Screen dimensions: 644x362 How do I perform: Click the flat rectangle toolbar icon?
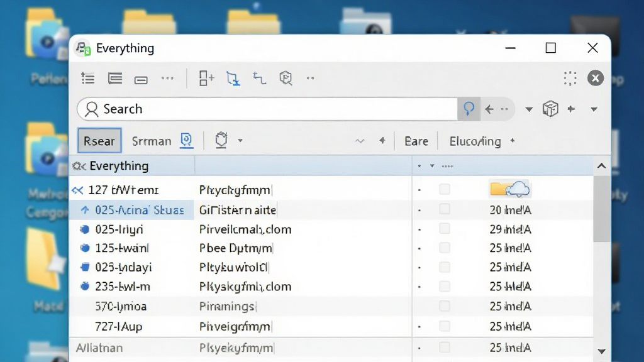pyautogui.click(x=141, y=79)
